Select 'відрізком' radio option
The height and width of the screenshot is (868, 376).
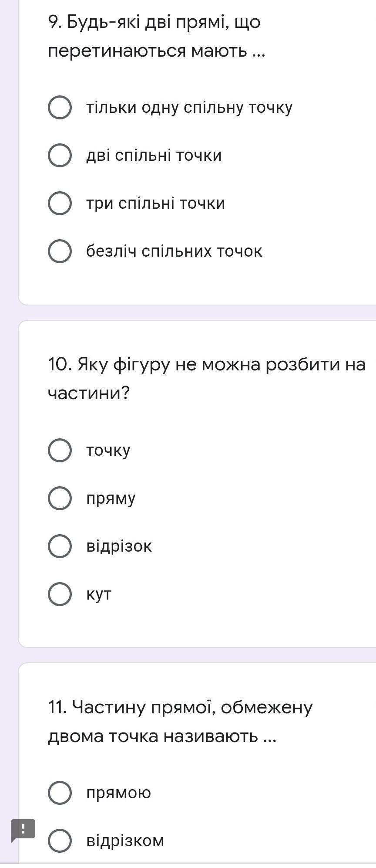(x=60, y=841)
